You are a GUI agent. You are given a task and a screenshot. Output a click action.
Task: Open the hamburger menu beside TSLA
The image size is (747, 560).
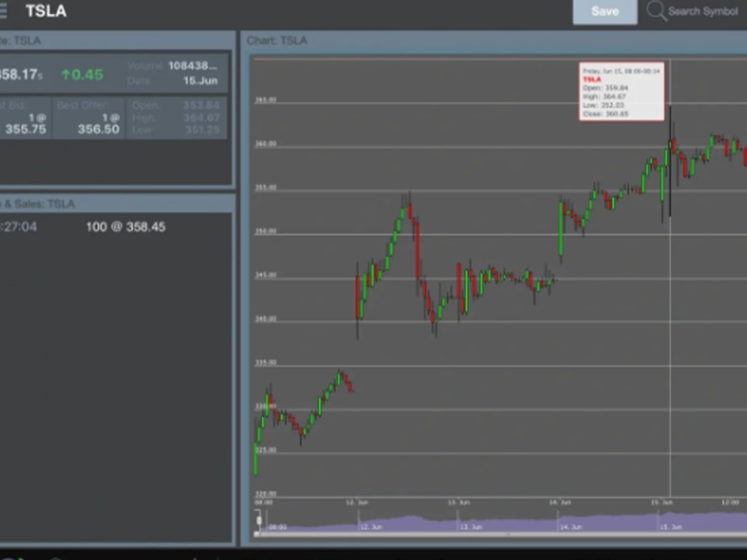(2, 11)
